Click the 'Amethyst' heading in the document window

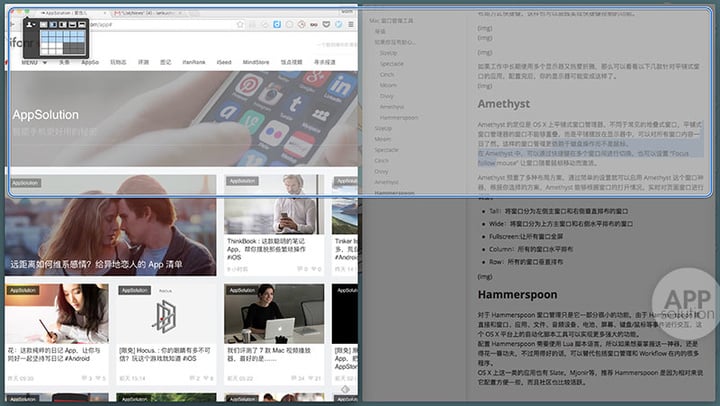(x=504, y=104)
